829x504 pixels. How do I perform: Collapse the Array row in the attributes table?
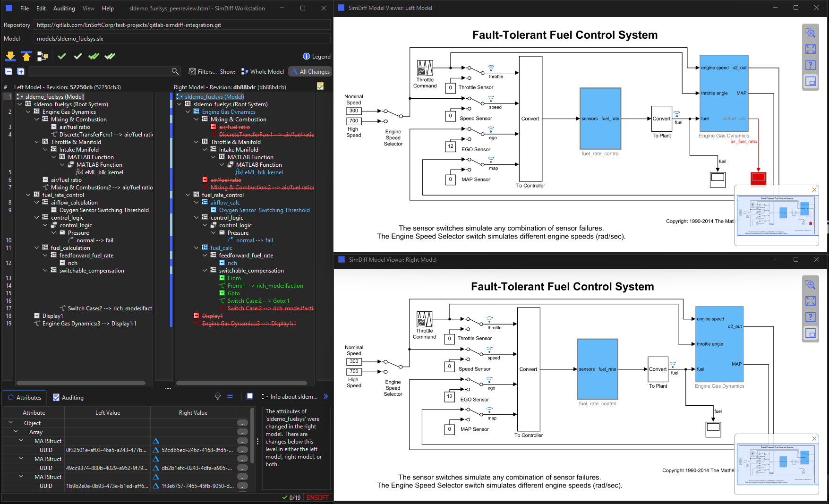tap(16, 432)
